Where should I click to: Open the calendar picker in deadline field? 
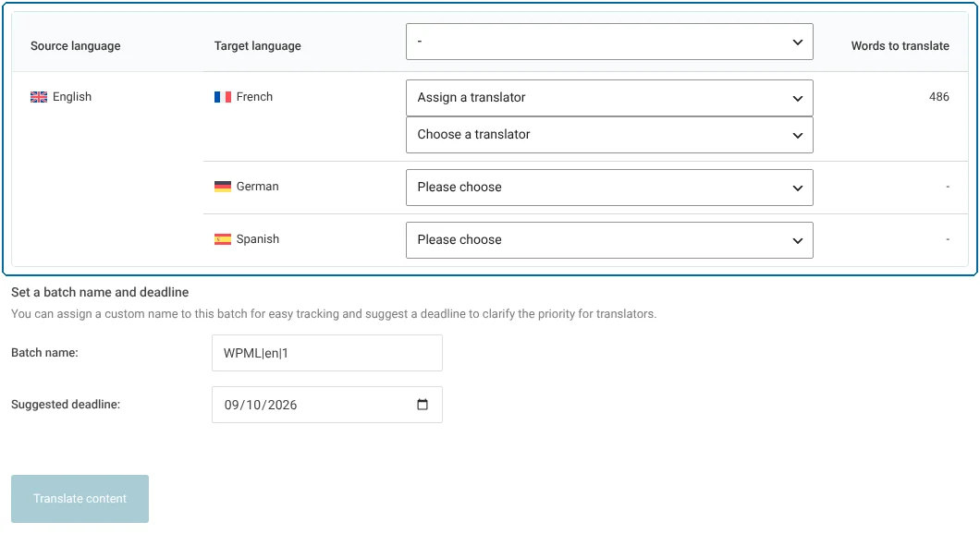(x=423, y=405)
